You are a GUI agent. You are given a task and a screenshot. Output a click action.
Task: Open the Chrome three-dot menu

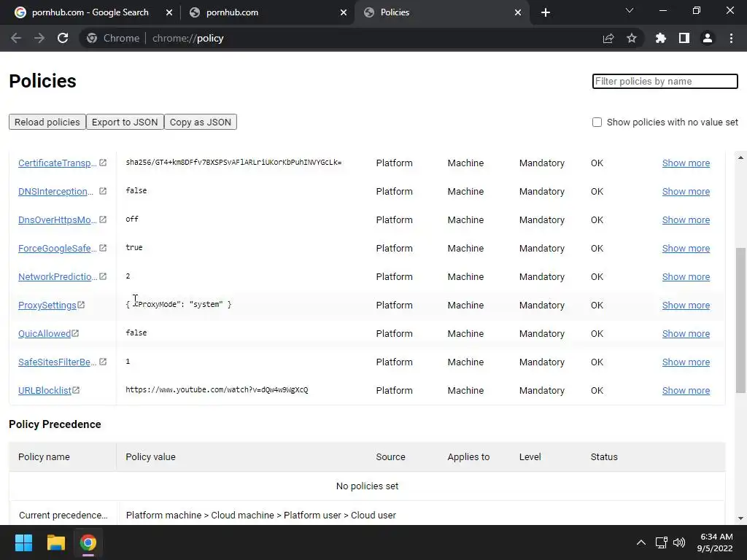pyautogui.click(x=731, y=38)
